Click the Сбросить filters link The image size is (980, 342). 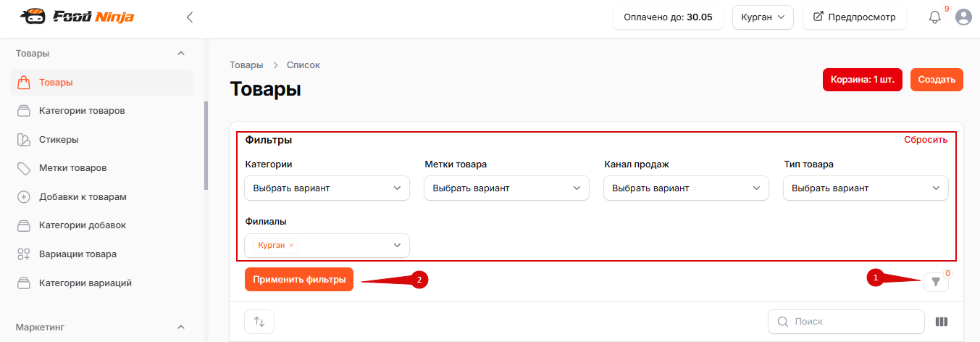[x=926, y=140]
